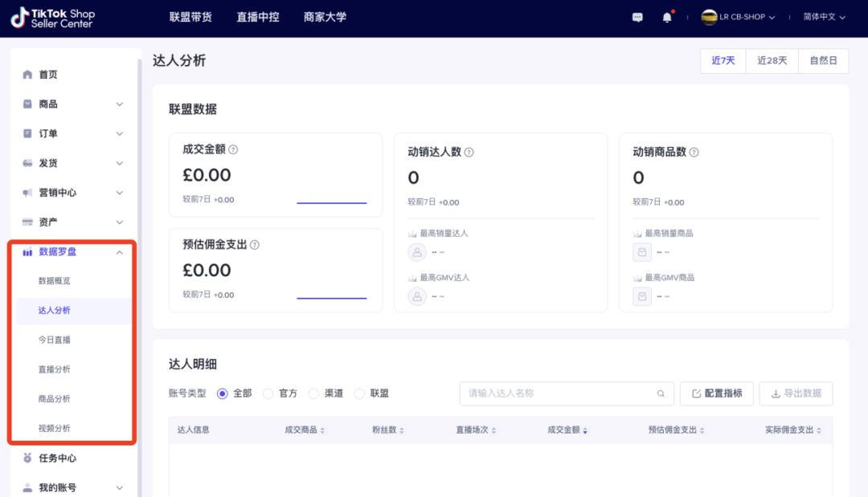This screenshot has width=868, height=497.
Task: Open the 简体中文 language dropdown
Action: coord(842,18)
